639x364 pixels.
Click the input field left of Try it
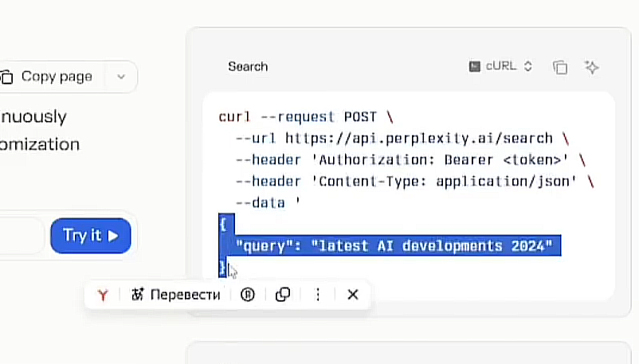point(20,236)
